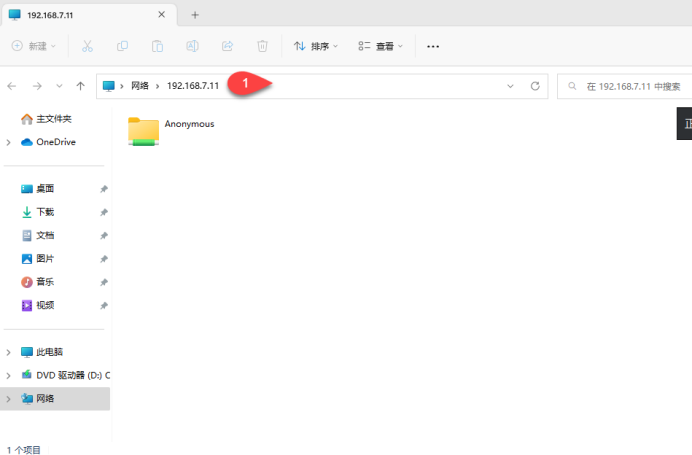The image size is (692, 455).
Task: Click the Rename icon in toolbar
Action: (x=192, y=46)
